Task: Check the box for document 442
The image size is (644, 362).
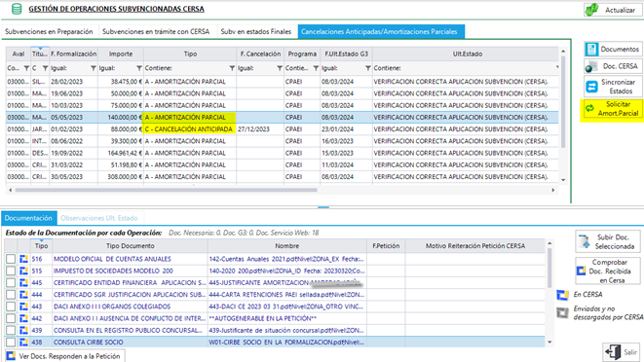Action: click(x=11, y=318)
